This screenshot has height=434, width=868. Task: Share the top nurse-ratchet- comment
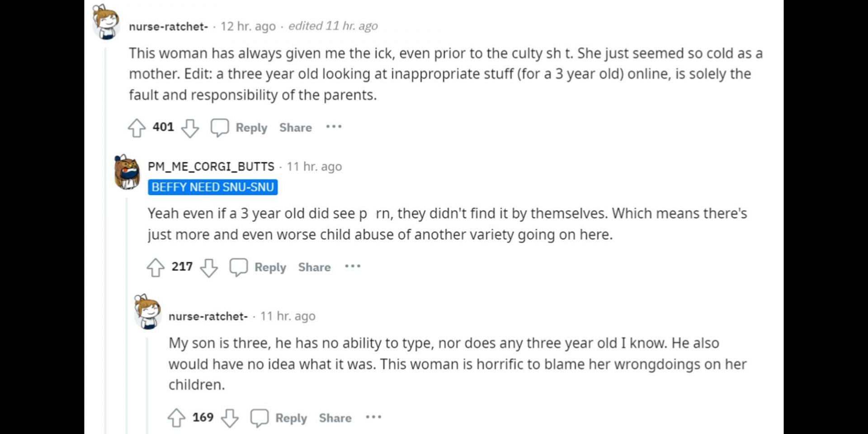click(296, 128)
